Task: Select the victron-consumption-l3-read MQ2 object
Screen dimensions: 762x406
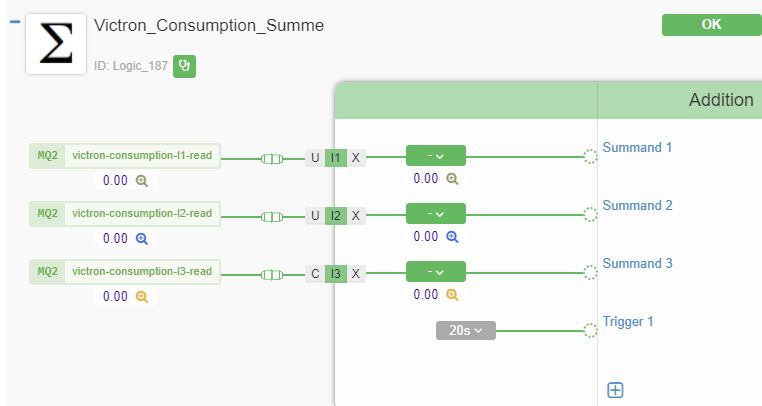Action: pos(124,271)
